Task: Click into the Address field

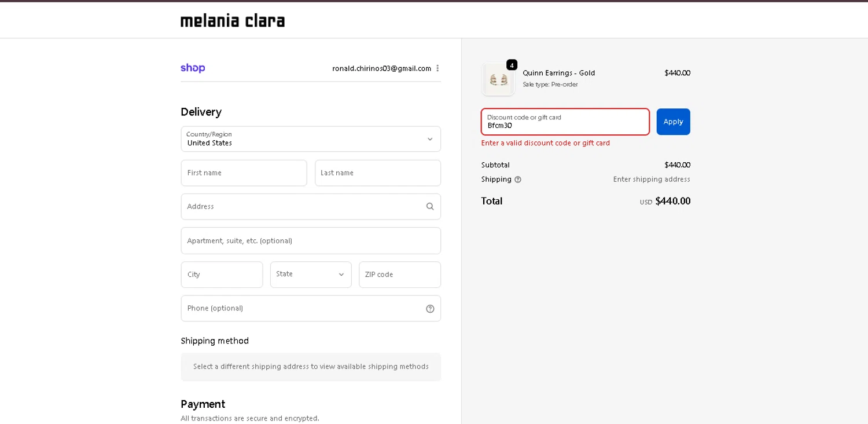Action: point(311,207)
